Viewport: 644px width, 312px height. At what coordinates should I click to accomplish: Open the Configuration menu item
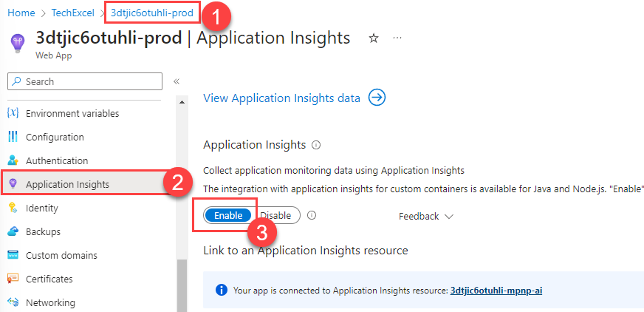click(55, 137)
